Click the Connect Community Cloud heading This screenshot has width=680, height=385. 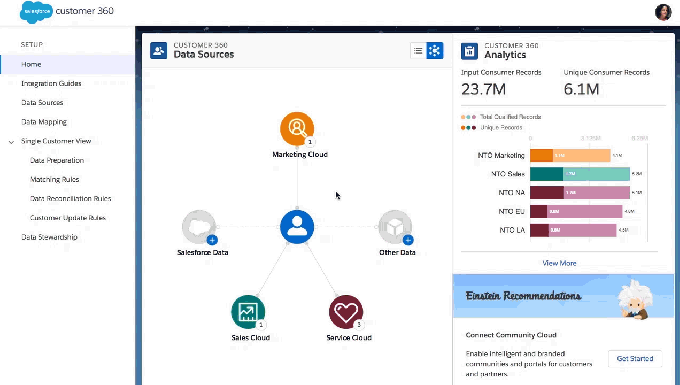(x=511, y=335)
